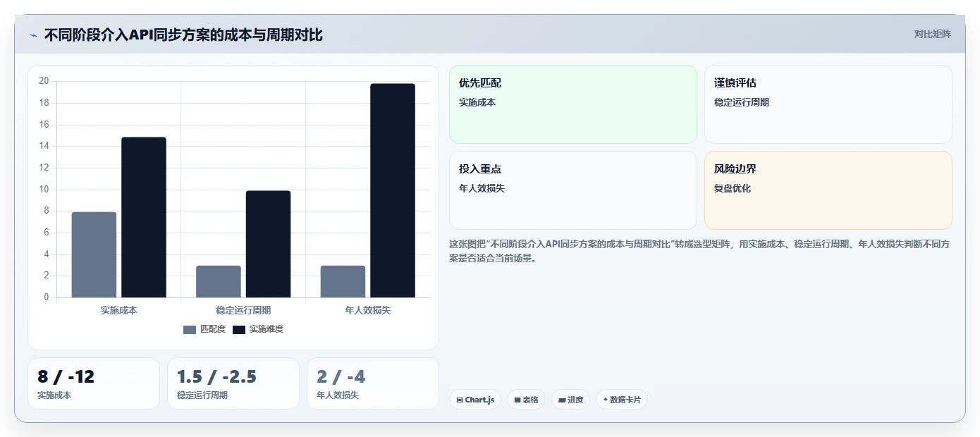Click the Chart.js chip
980x437 pixels.
[x=475, y=400]
